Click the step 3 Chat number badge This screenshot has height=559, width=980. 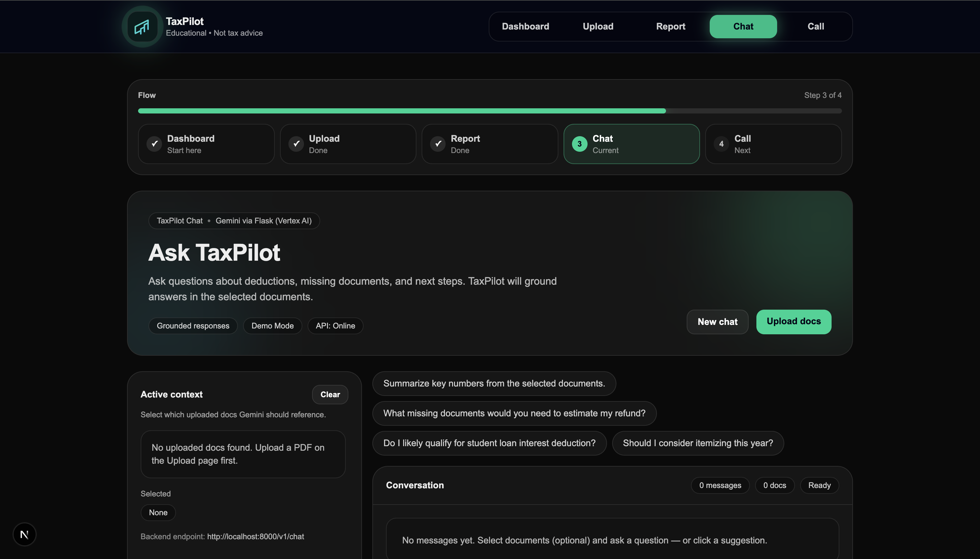coord(579,144)
